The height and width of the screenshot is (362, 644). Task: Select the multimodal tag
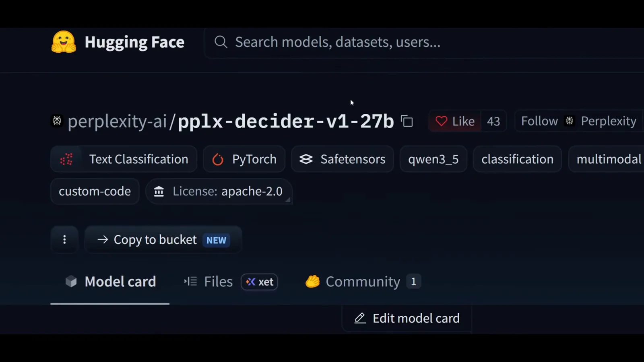click(x=606, y=159)
